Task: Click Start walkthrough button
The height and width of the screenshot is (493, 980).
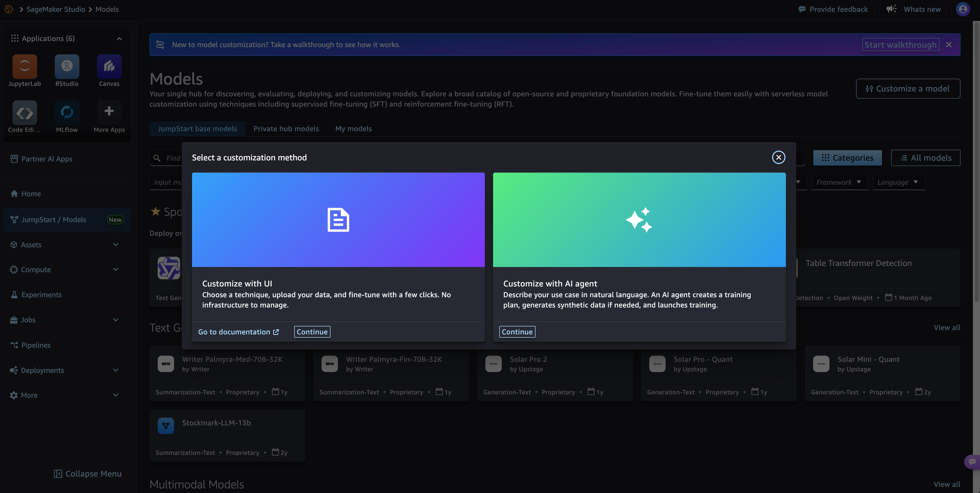Action: click(900, 45)
